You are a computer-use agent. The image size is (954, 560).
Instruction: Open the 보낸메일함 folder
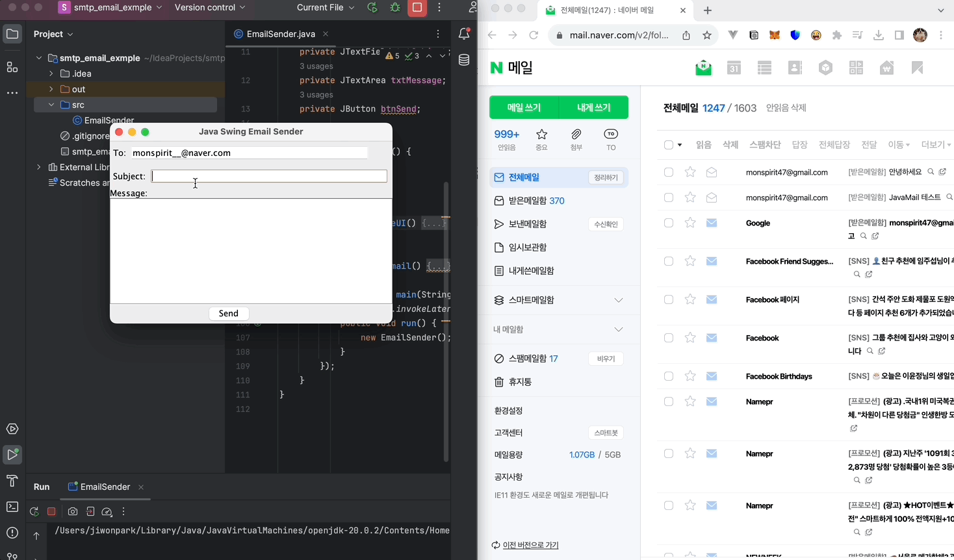[x=528, y=224]
